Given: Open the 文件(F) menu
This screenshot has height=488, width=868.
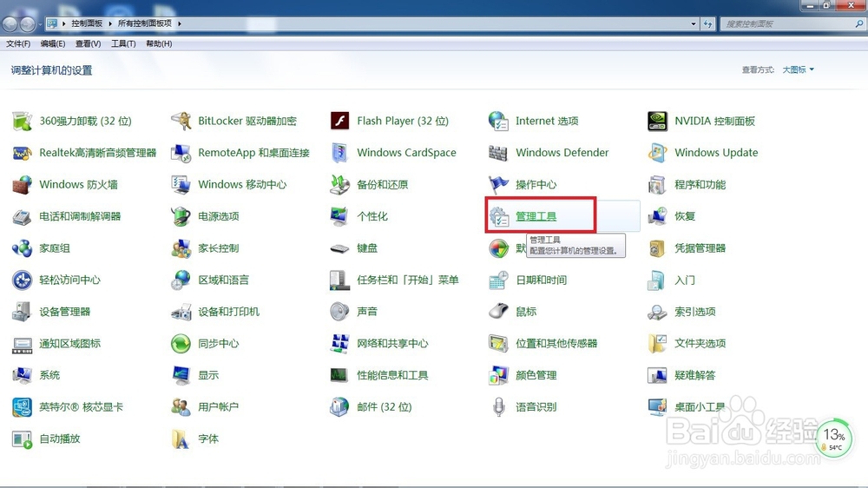Looking at the screenshot, I should 18,43.
